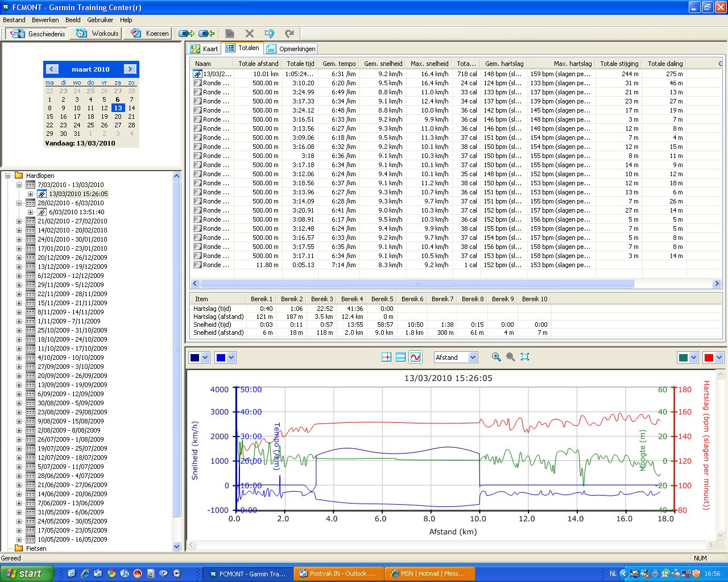Click the activity icon of 13/03/2010 15:26:05
Image resolution: width=728 pixels, height=582 pixels.
pyautogui.click(x=42, y=194)
